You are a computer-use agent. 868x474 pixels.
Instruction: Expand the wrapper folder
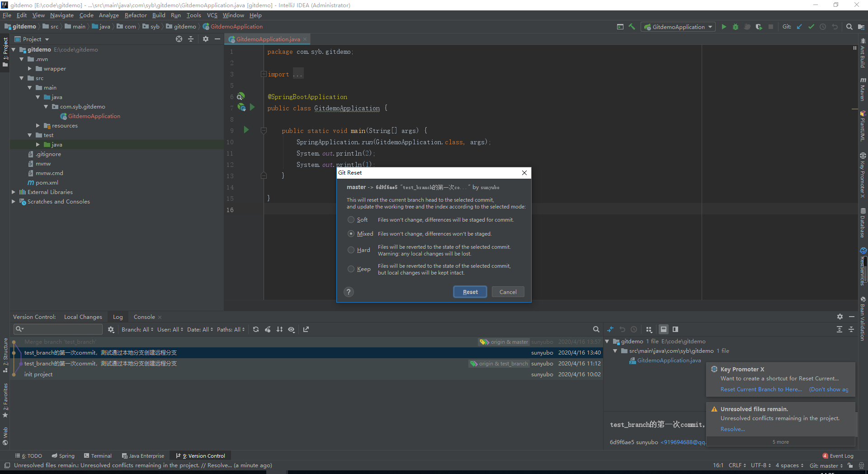click(x=30, y=69)
